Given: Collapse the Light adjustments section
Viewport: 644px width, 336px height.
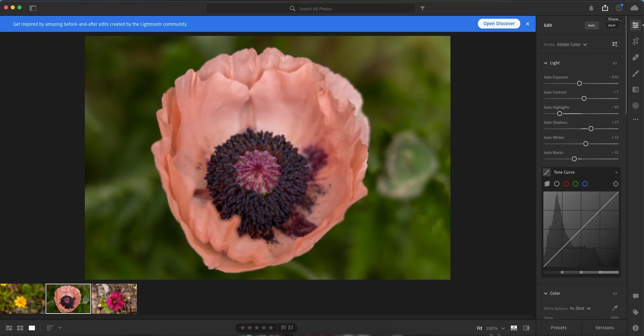Looking at the screenshot, I should coord(546,63).
